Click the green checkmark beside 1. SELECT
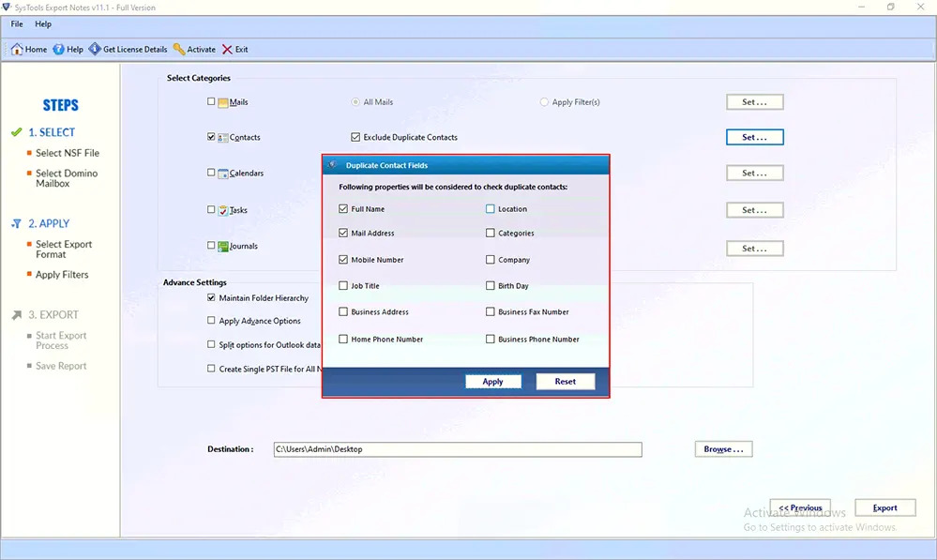This screenshot has width=937, height=560. (x=17, y=132)
